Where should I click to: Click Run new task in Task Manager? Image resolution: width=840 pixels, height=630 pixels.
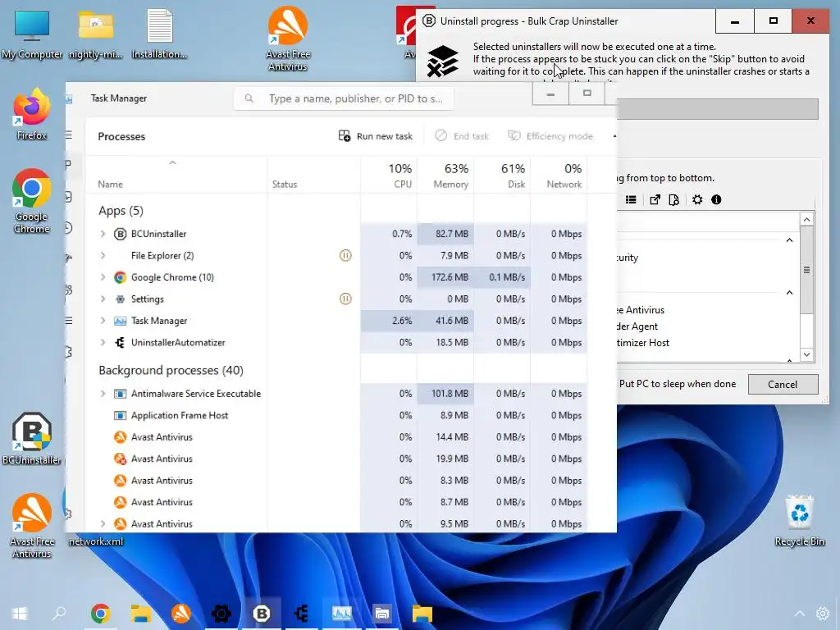pos(376,136)
